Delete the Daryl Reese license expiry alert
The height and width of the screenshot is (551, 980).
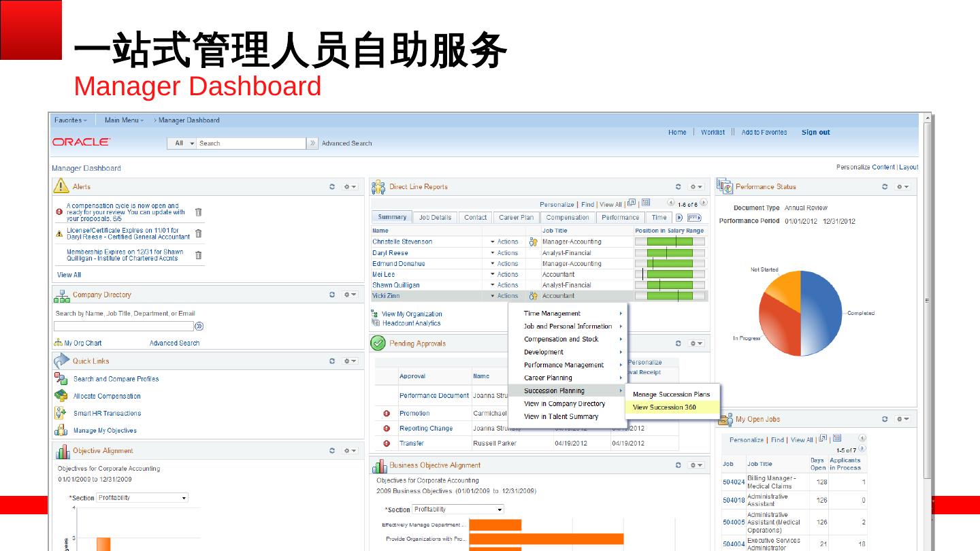[x=198, y=233]
